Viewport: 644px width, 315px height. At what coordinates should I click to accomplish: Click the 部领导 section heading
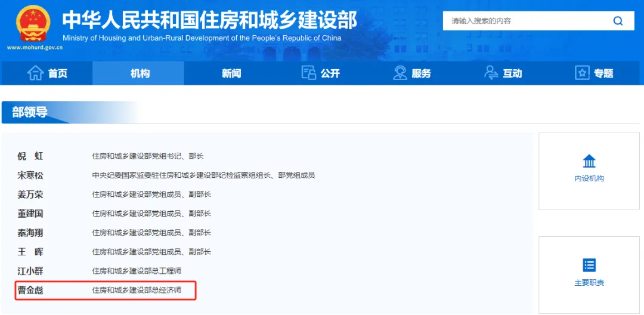tap(30, 112)
